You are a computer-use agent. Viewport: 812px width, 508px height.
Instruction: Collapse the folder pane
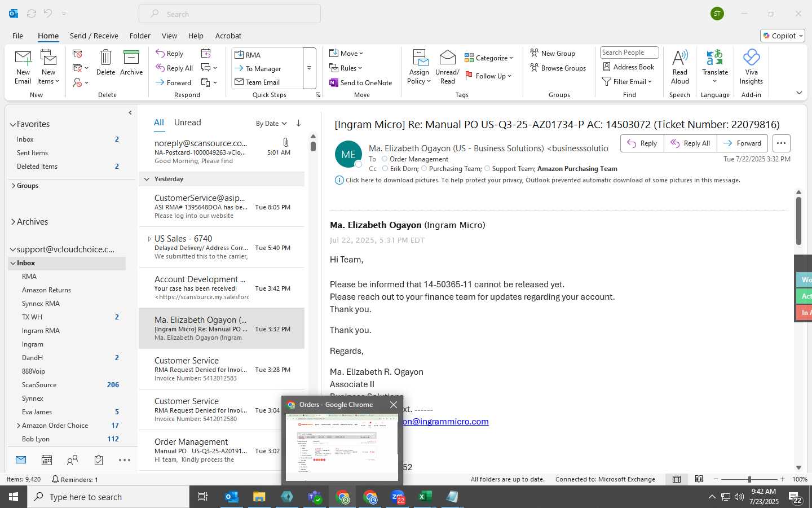coord(130,112)
